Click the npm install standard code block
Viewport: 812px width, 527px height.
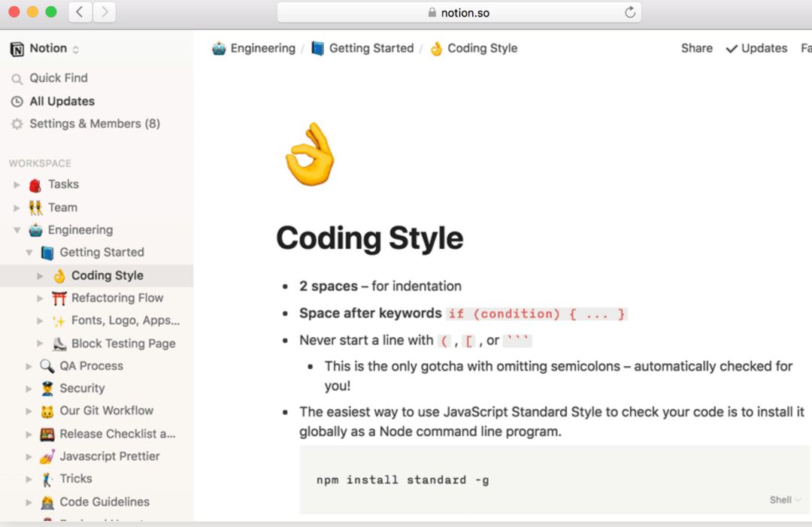point(556,480)
